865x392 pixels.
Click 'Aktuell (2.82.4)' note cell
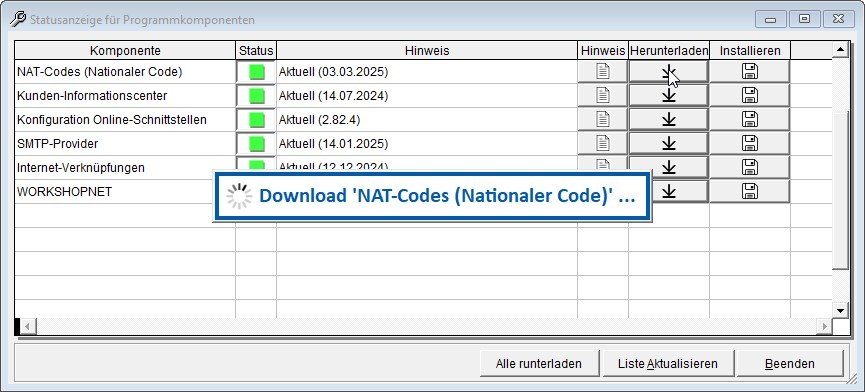427,120
